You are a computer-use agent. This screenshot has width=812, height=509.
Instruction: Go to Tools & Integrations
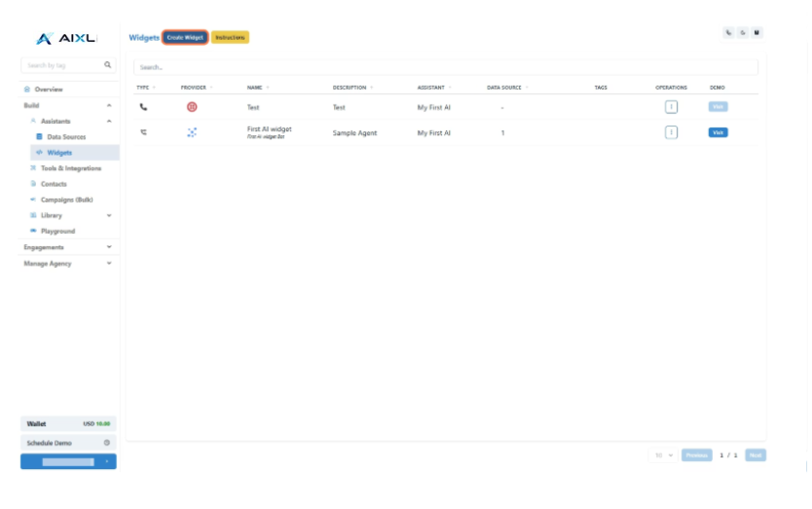point(70,168)
